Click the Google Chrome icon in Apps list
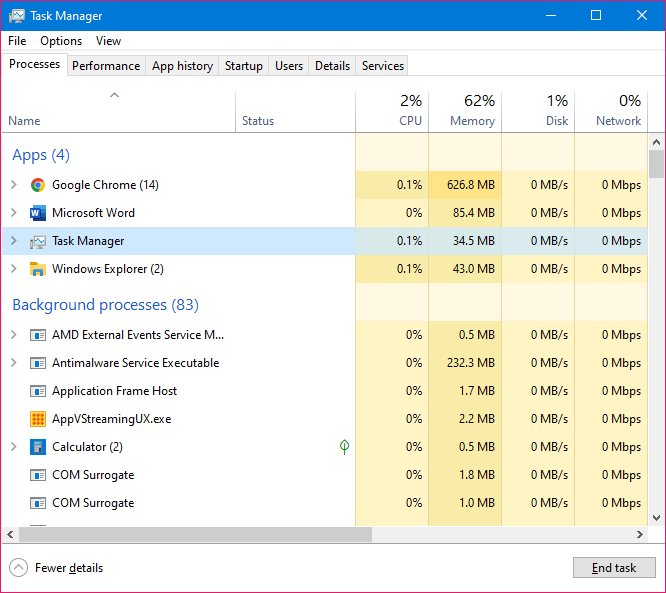 point(38,185)
